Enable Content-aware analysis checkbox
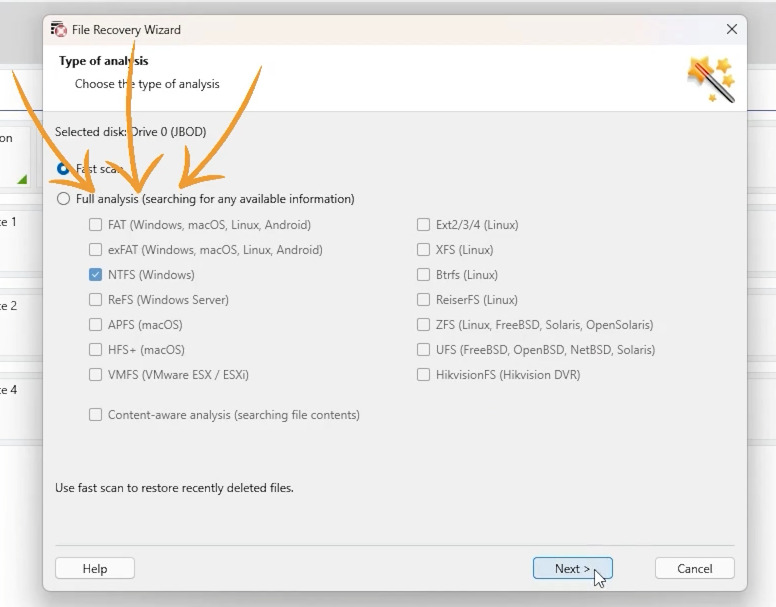Image resolution: width=776 pixels, height=607 pixels. pos(95,415)
